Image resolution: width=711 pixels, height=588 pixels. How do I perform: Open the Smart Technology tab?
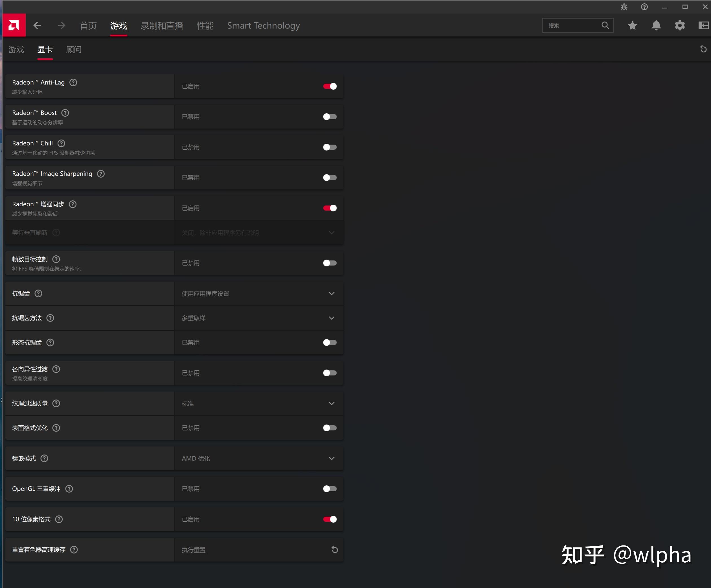point(264,25)
